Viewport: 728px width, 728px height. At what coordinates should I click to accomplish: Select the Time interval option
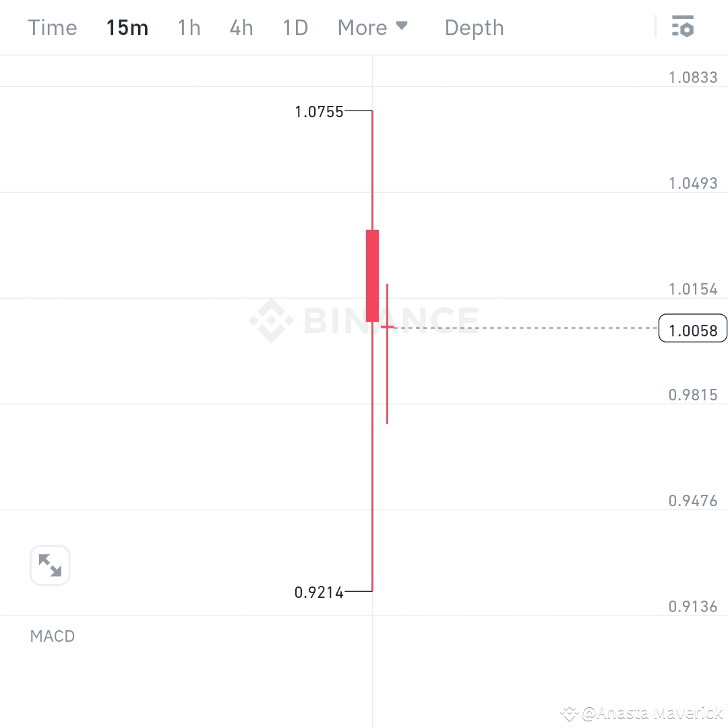(53, 28)
